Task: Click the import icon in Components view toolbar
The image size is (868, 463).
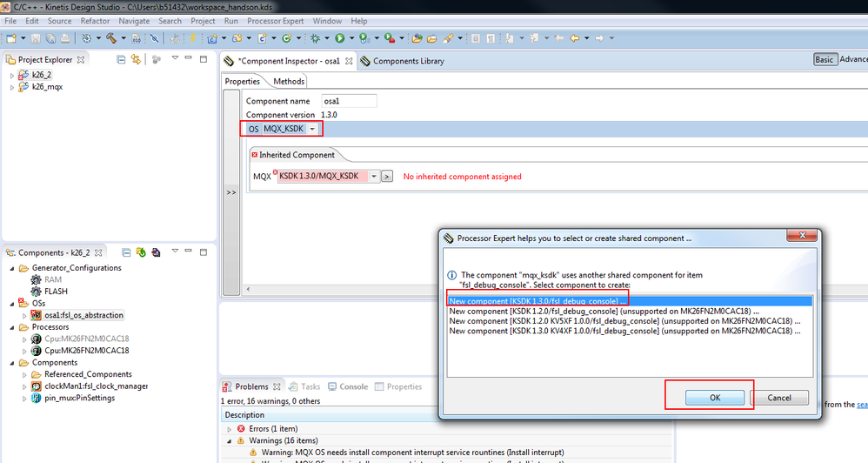Action: [156, 252]
